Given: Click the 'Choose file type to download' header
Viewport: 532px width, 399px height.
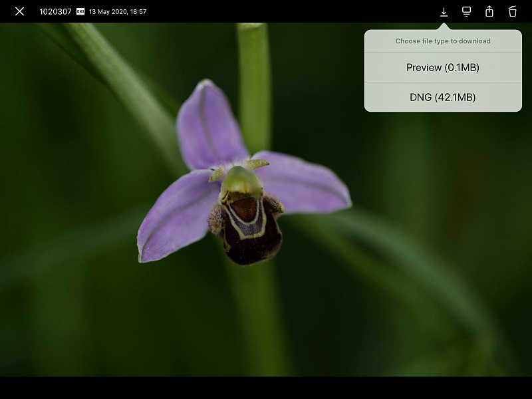Looking at the screenshot, I should pos(443,41).
